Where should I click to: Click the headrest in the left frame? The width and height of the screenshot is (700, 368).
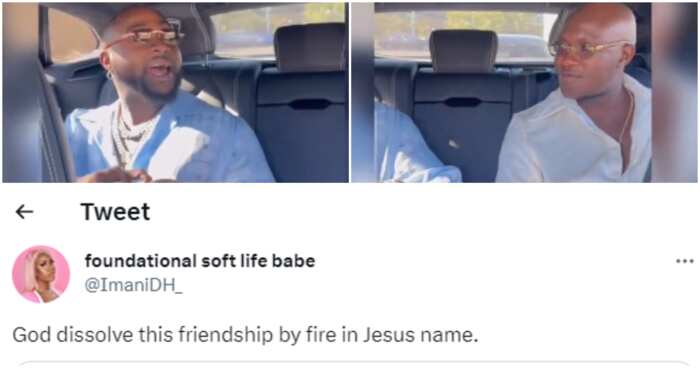coord(310,48)
